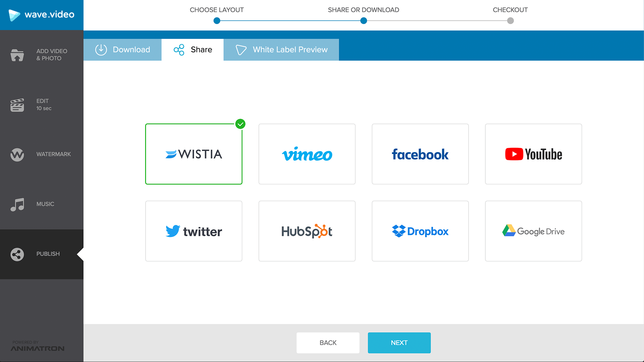
Task: Click the Google Drive triangle logo
Action: coord(509,230)
